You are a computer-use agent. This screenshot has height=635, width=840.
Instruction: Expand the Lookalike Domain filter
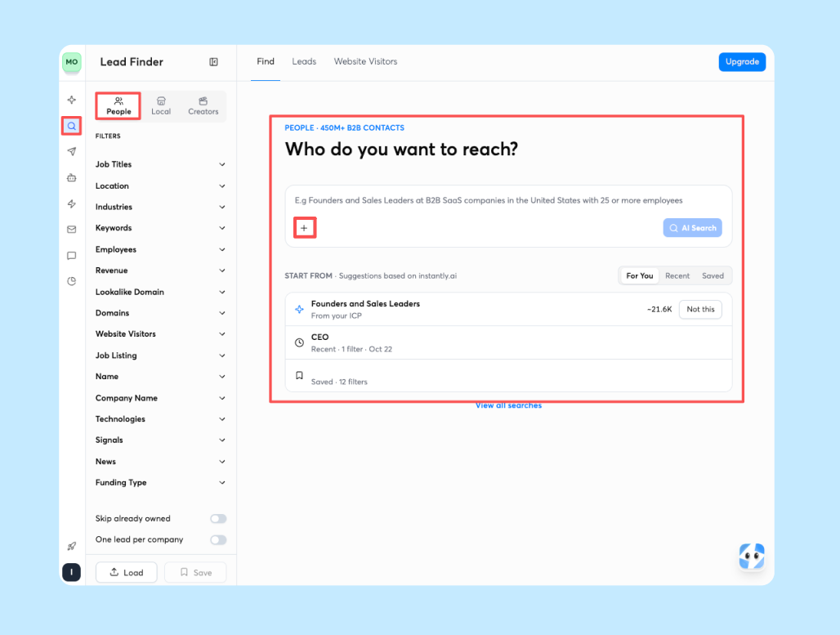click(161, 292)
